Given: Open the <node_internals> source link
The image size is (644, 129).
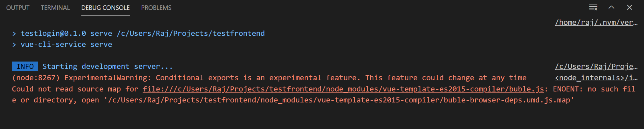Looking at the screenshot, I should coord(596,78).
